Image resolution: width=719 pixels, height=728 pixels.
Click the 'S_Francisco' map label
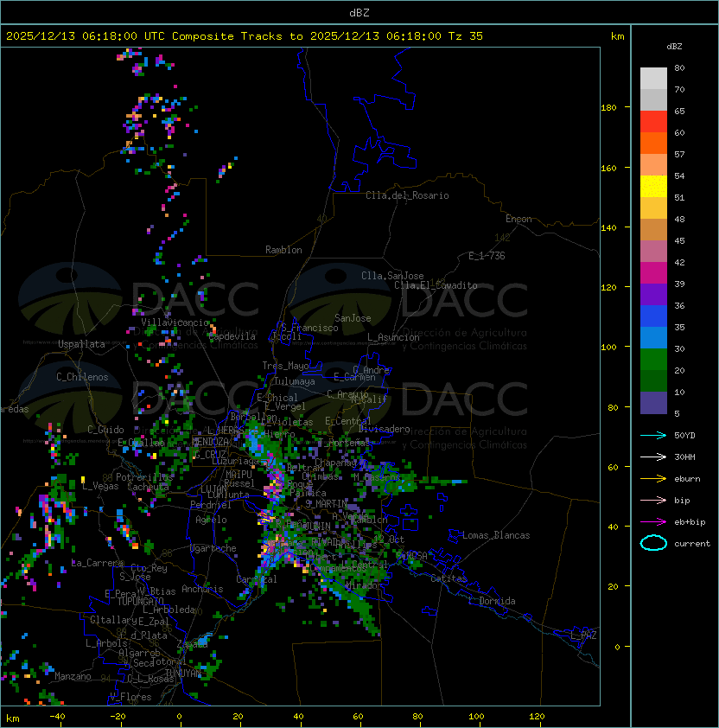(309, 328)
